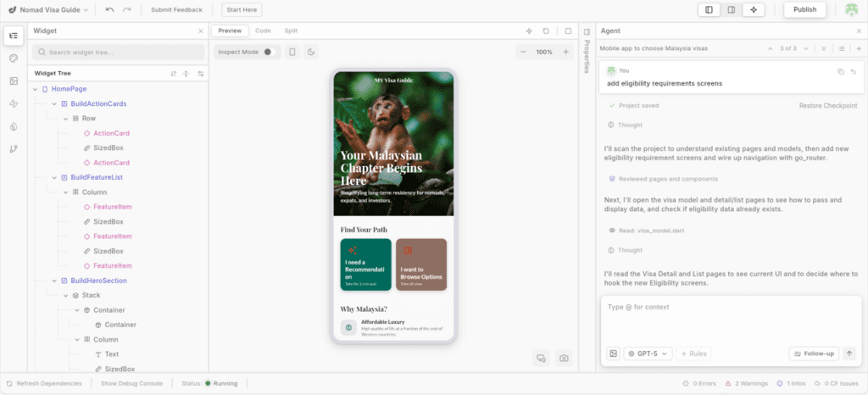The image size is (868, 395).
Task: Tap the 'I want to Browse Options' card
Action: (x=421, y=264)
